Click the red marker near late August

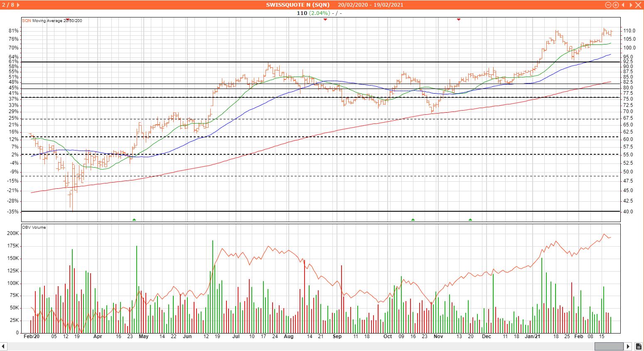pos(325,20)
